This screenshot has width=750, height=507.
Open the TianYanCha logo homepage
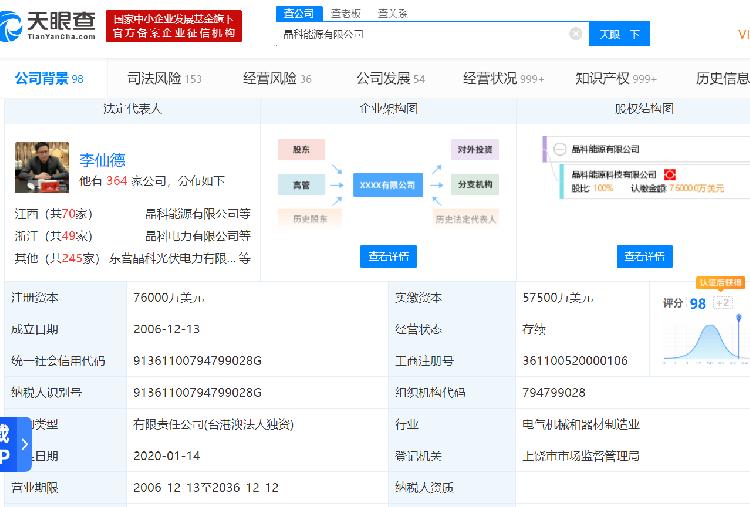48,26
